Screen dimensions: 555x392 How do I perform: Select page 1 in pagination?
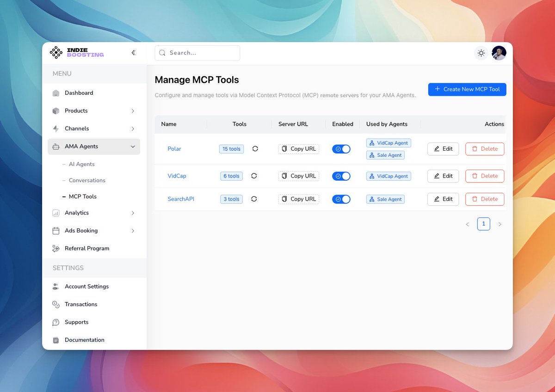click(483, 224)
